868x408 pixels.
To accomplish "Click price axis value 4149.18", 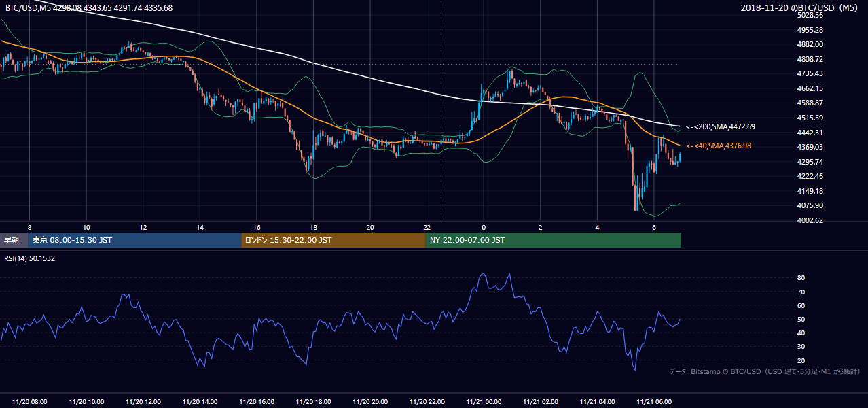I will [810, 191].
